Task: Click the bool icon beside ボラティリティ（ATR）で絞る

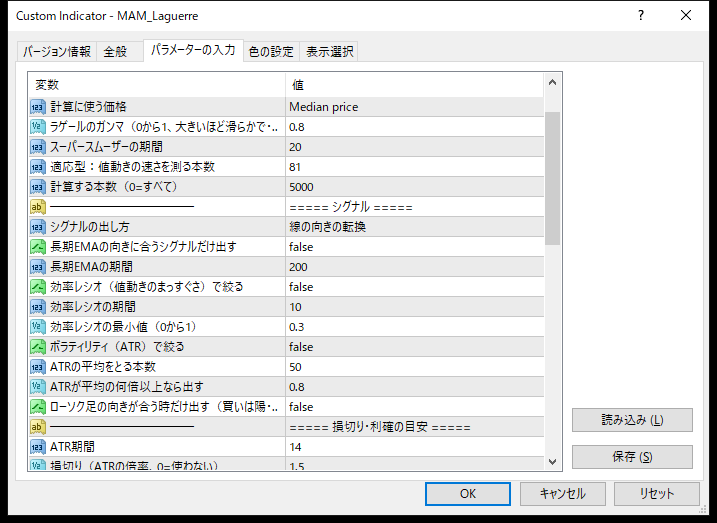Action: (38, 347)
